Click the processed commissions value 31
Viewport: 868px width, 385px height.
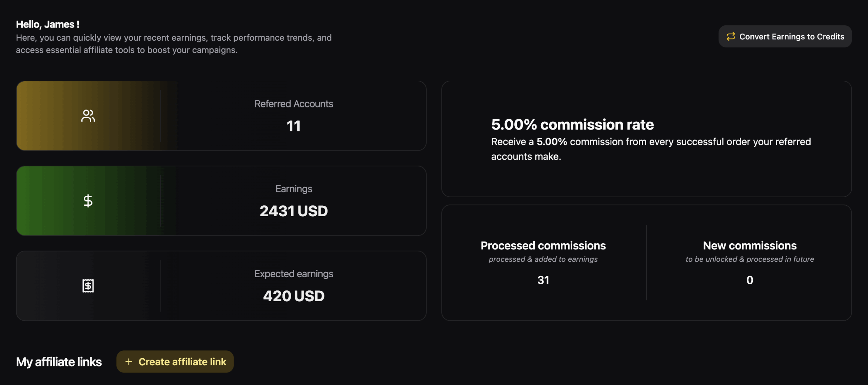pyautogui.click(x=543, y=280)
